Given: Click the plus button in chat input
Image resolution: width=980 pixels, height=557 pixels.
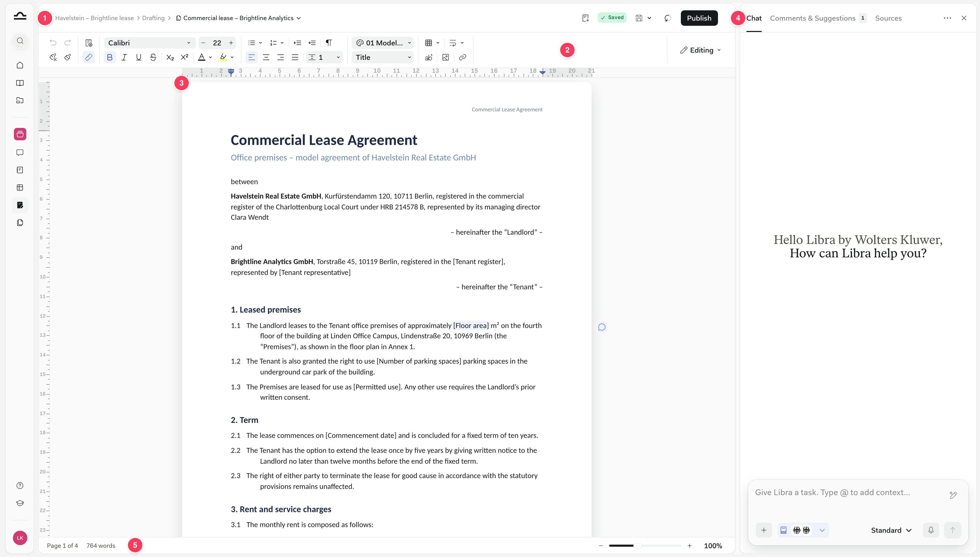Looking at the screenshot, I should 764,530.
